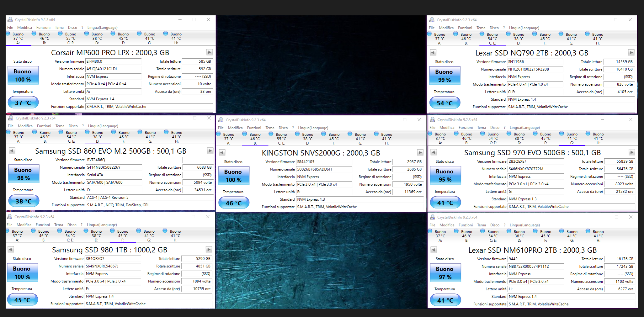Screen dimensions: 644x317
Task: Open Lingua(Language) menu in Samsung 980 window
Action: (102, 225)
